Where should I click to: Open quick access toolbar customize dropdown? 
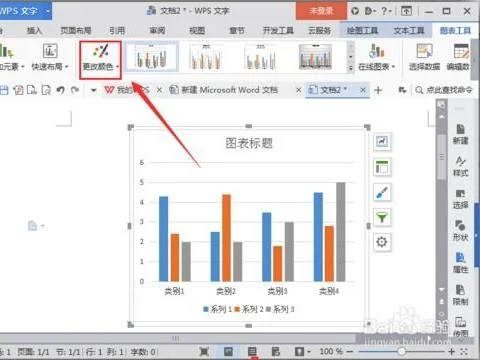(93, 90)
